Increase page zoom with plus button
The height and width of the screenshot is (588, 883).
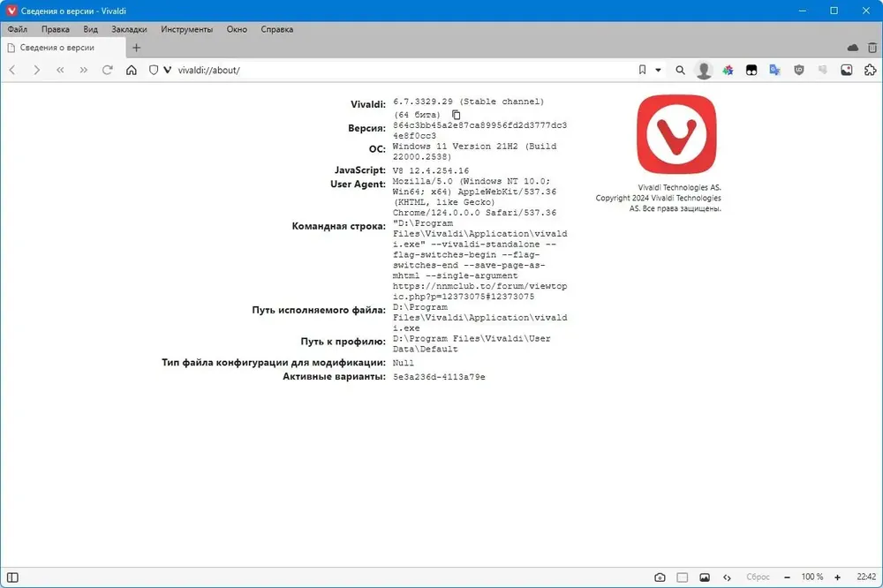pos(837,577)
